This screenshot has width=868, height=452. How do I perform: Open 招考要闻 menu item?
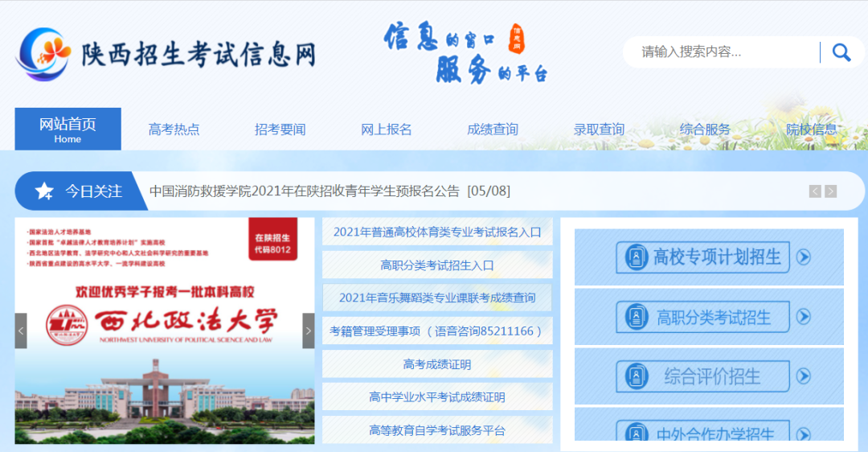[x=280, y=129]
